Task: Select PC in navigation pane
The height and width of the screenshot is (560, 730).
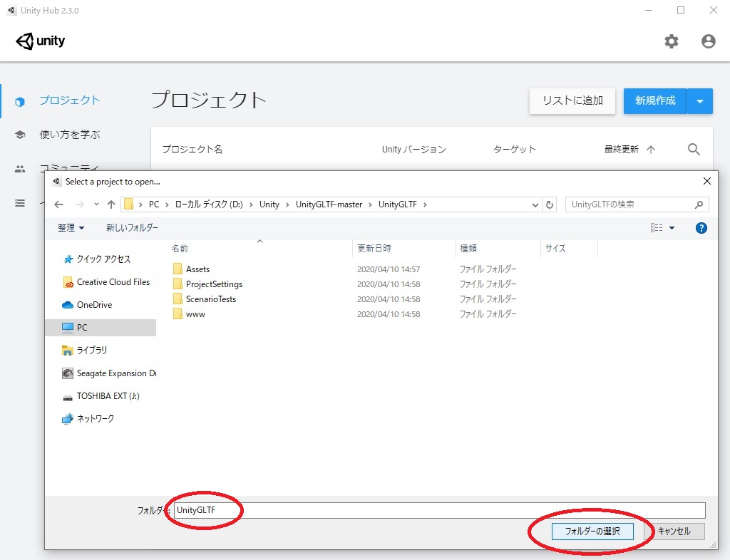Action: pyautogui.click(x=101, y=328)
